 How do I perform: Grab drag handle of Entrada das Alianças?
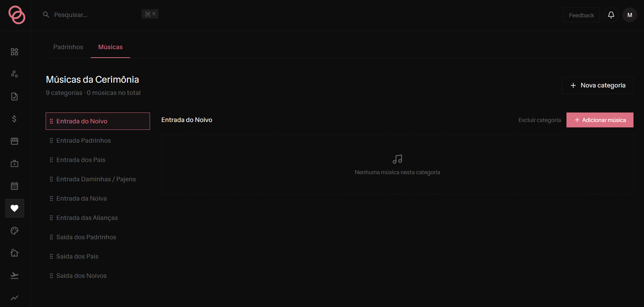click(x=51, y=218)
